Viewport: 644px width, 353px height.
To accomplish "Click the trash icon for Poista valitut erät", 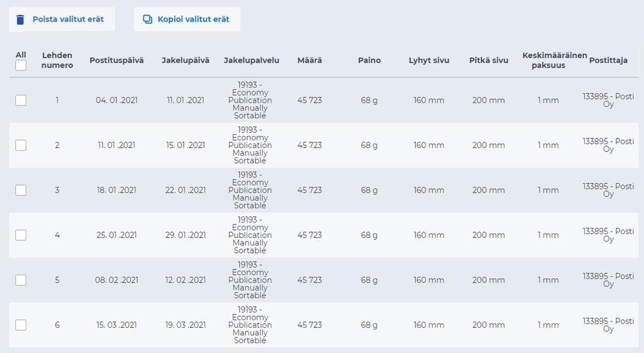I will [x=20, y=20].
